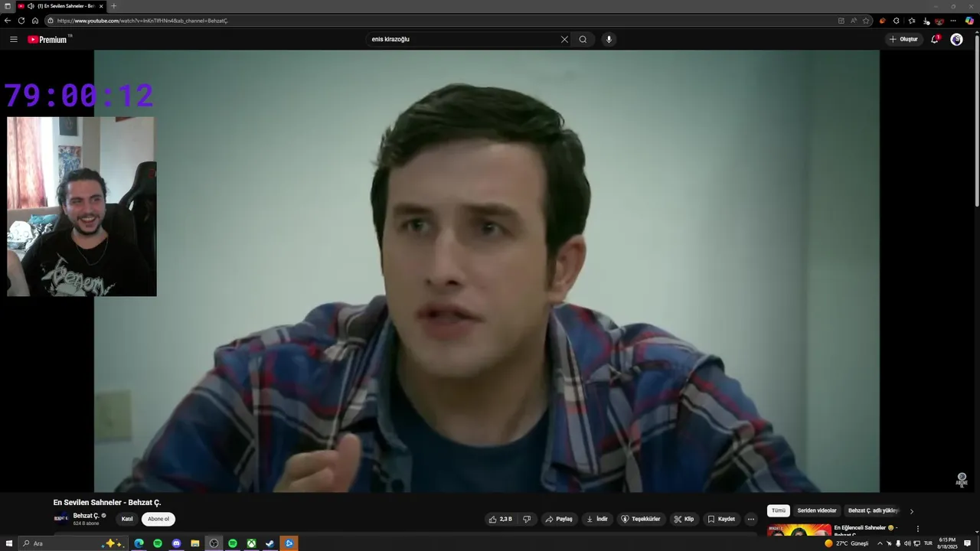Image resolution: width=980 pixels, height=551 pixels.
Task: Like the video with thumbs up
Action: click(x=500, y=519)
